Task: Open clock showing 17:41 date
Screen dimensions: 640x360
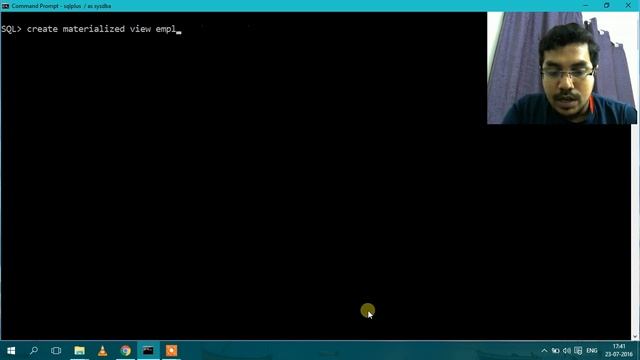Action: pos(619,351)
